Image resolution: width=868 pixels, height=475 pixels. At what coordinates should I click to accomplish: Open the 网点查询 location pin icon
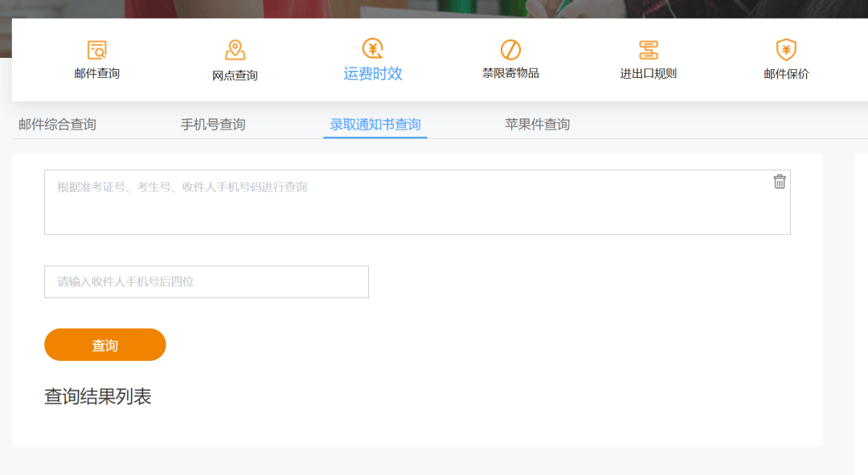(x=235, y=50)
